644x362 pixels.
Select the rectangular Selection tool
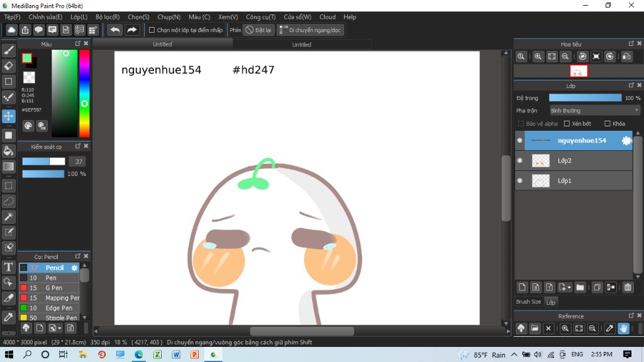(x=9, y=185)
